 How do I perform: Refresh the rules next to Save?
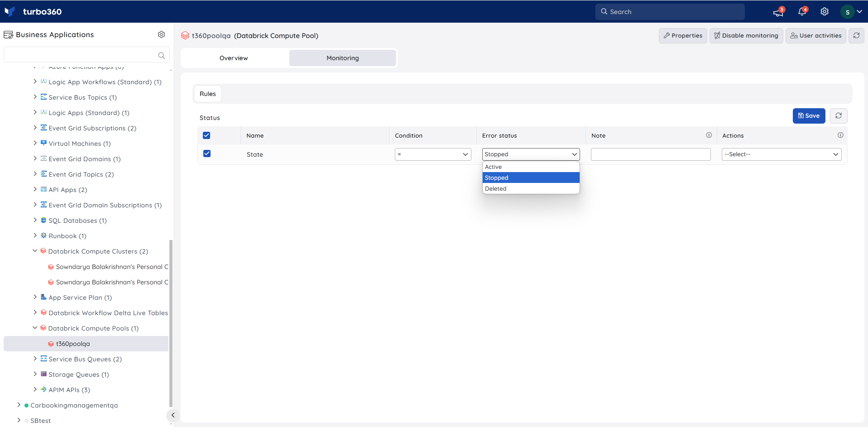pyautogui.click(x=839, y=115)
